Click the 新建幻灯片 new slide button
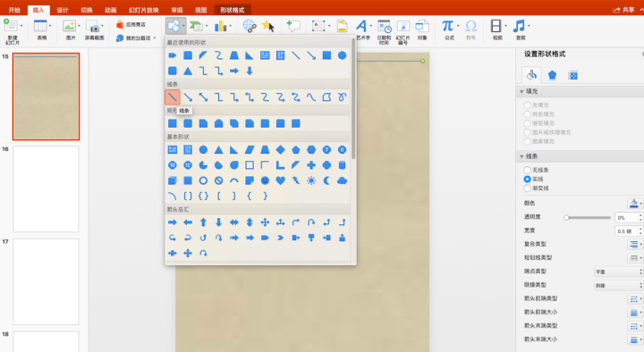The height and width of the screenshot is (352, 644). (12, 31)
